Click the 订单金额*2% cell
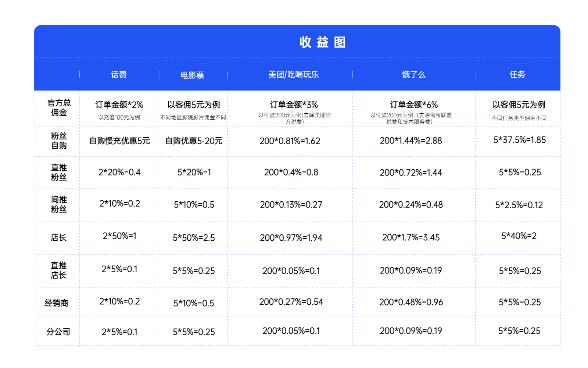 point(119,105)
